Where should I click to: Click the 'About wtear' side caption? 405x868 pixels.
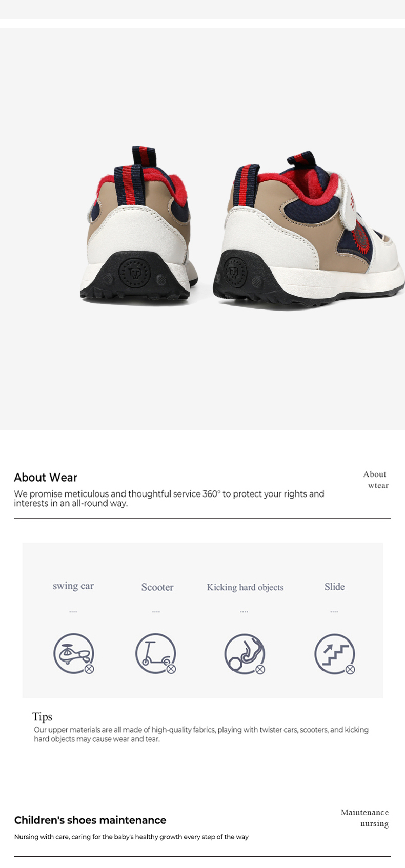[x=376, y=480]
